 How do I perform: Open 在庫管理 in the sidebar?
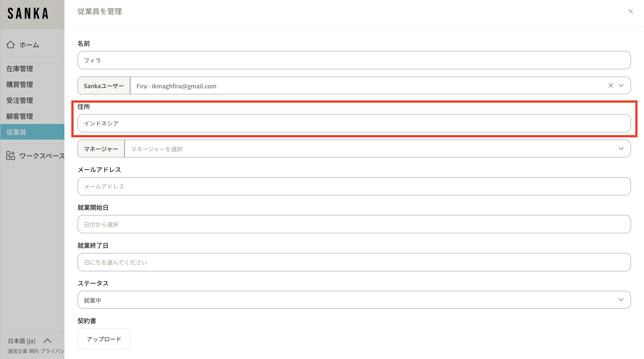tap(19, 68)
